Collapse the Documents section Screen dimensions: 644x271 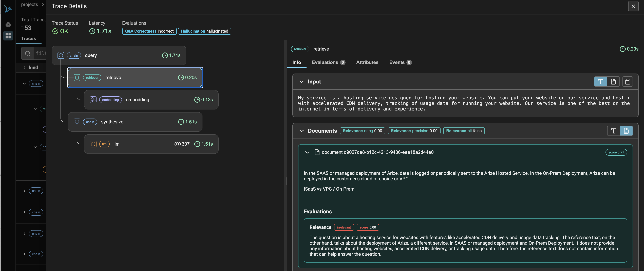(x=301, y=131)
